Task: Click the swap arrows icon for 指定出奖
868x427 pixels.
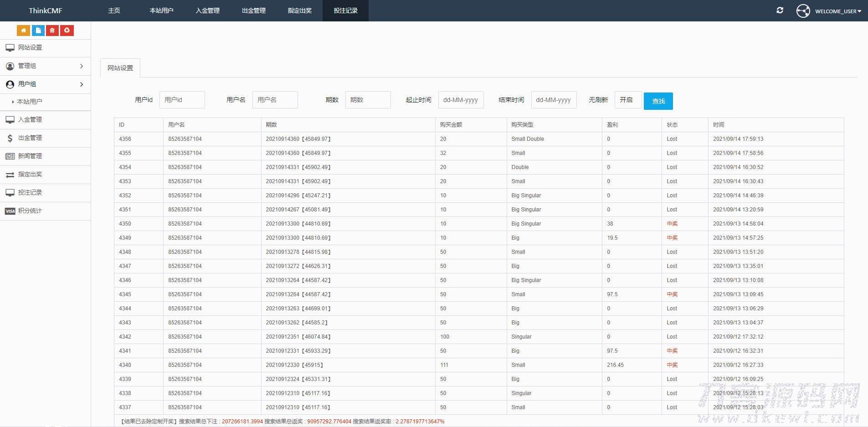Action: pyautogui.click(x=10, y=175)
